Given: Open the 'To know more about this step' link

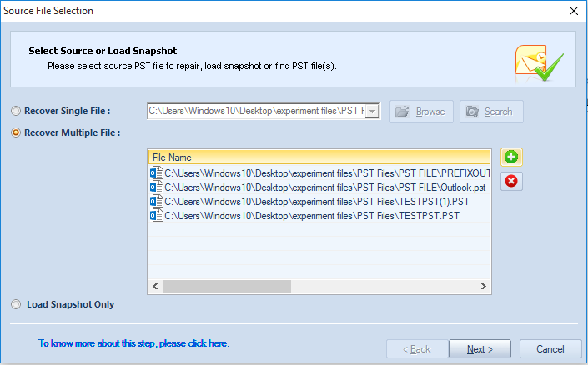Looking at the screenshot, I should 133,343.
